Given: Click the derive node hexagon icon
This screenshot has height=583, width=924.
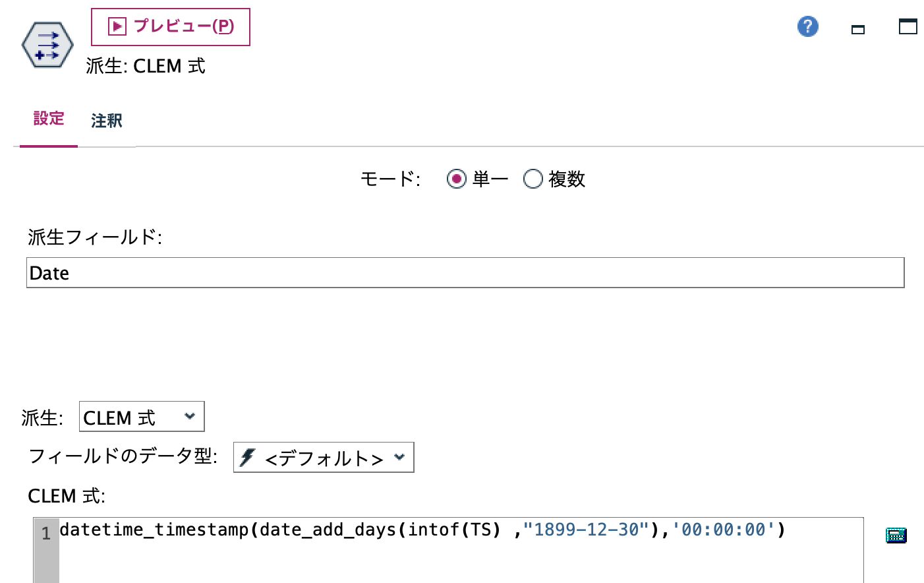Looking at the screenshot, I should [46, 44].
